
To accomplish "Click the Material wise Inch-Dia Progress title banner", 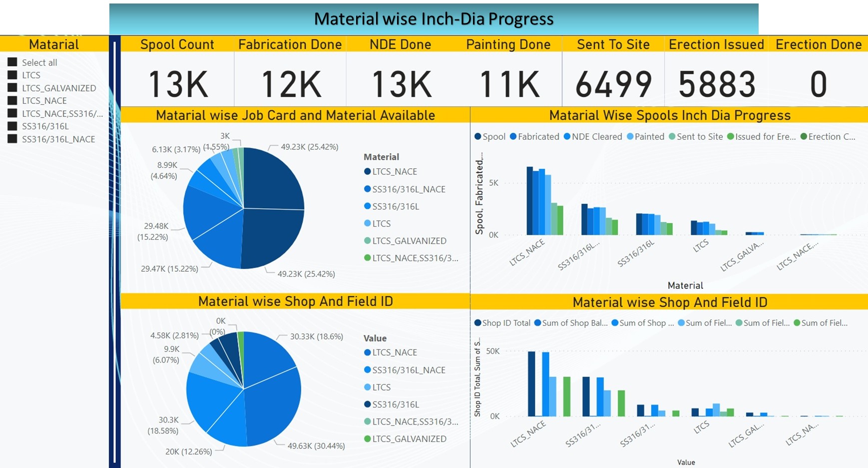I will (x=434, y=19).
